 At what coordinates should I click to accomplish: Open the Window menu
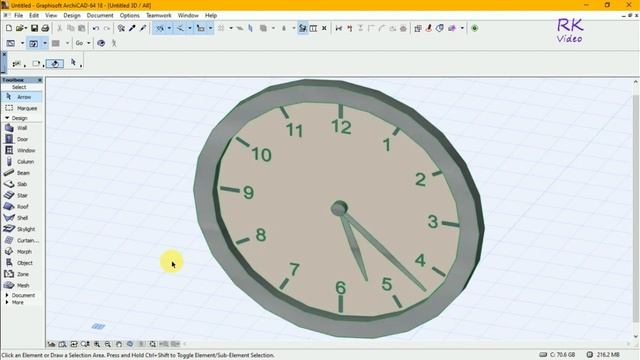tap(188, 16)
